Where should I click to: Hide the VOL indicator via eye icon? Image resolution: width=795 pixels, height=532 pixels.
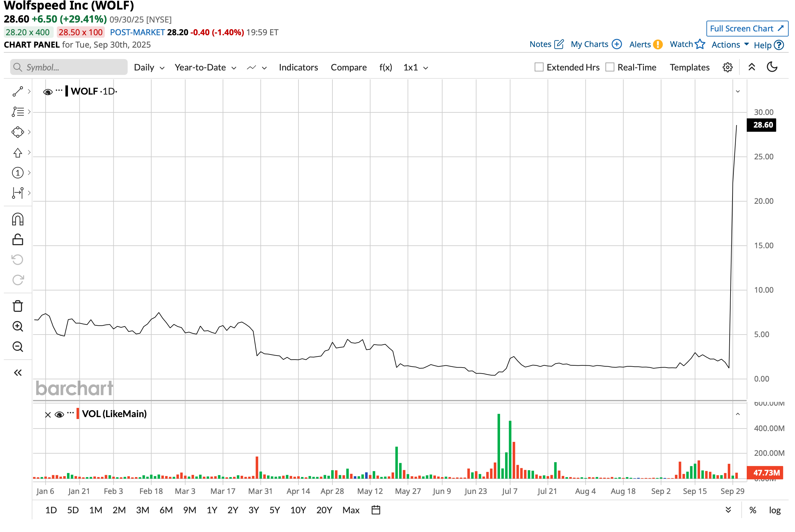point(59,415)
